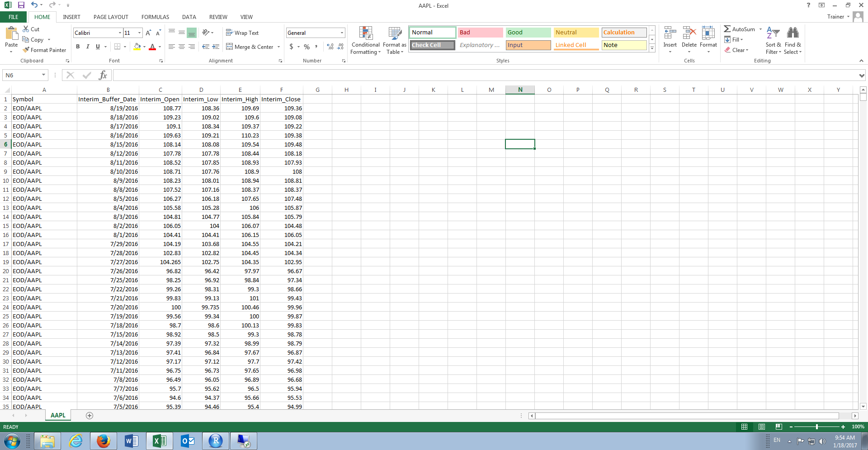Open fill color dropdown arrow

click(x=144, y=47)
